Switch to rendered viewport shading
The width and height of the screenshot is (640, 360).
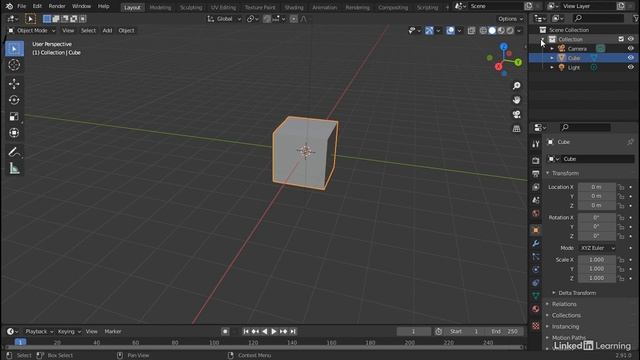pyautogui.click(x=510, y=31)
